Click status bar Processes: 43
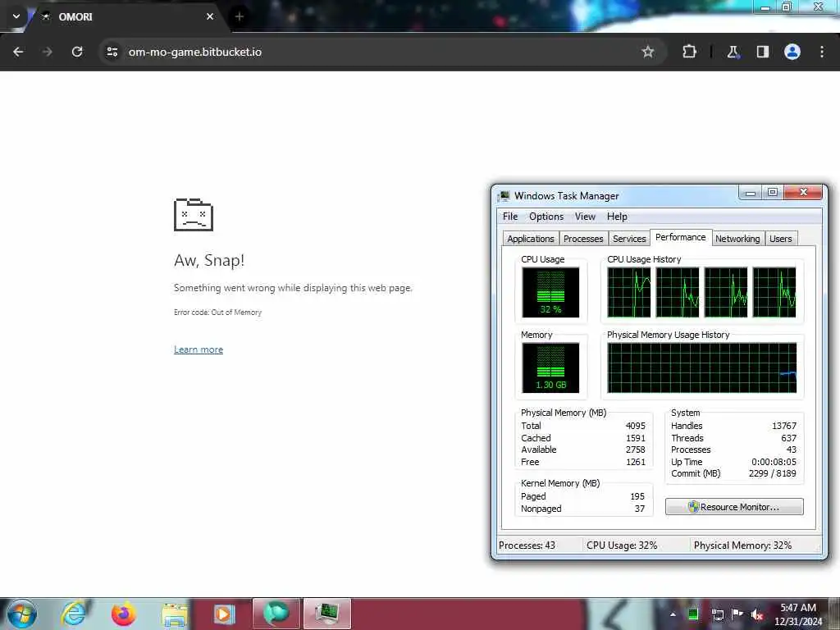 527,546
